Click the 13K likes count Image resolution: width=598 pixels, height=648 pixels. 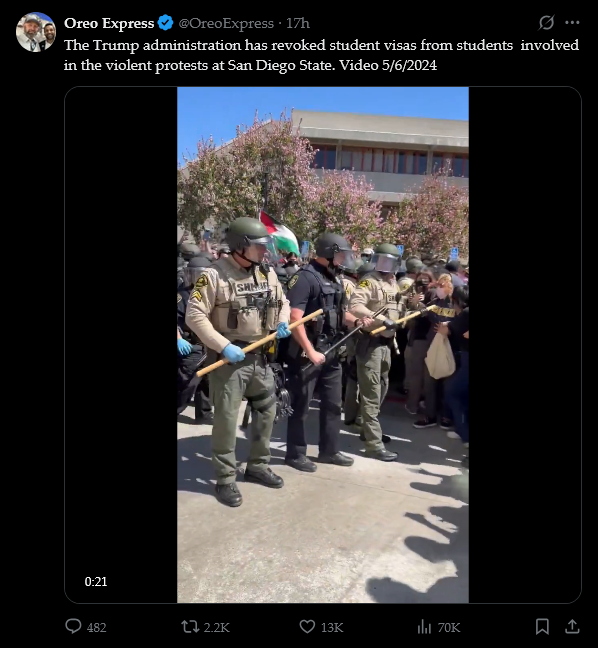coord(332,627)
